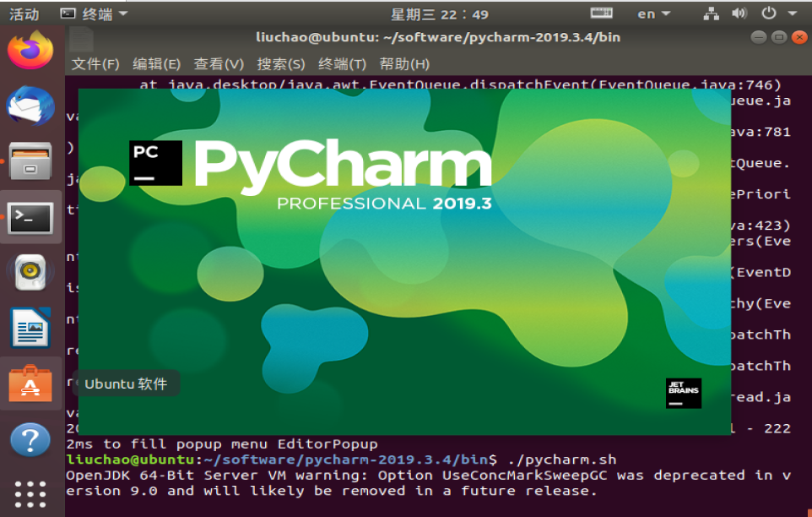Open the clock showing 星期三 22:49
This screenshot has height=517, width=812.
point(440,14)
